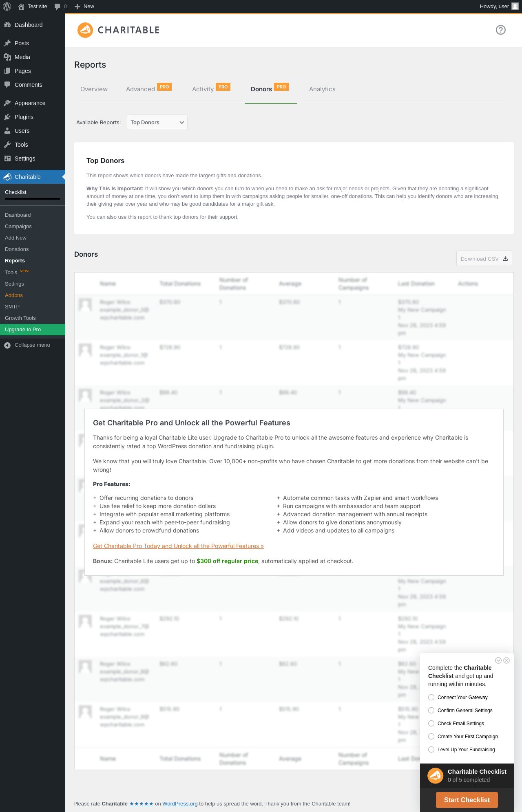
Task: Click the Pages icon in sidebar
Action: [7, 71]
